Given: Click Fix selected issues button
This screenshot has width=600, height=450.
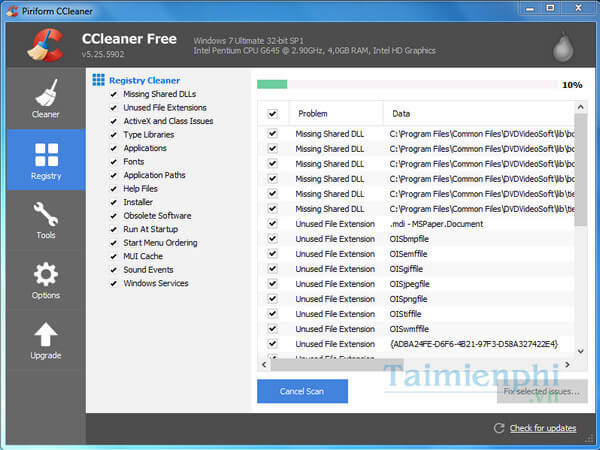Looking at the screenshot, I should (x=542, y=391).
